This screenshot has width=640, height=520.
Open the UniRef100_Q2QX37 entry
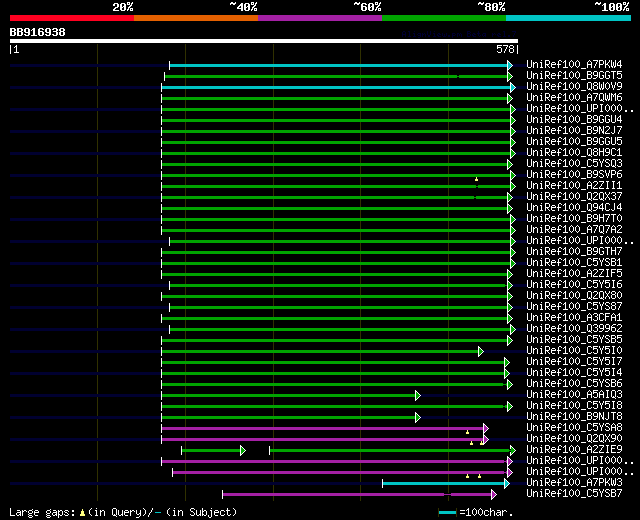pyautogui.click(x=574, y=196)
